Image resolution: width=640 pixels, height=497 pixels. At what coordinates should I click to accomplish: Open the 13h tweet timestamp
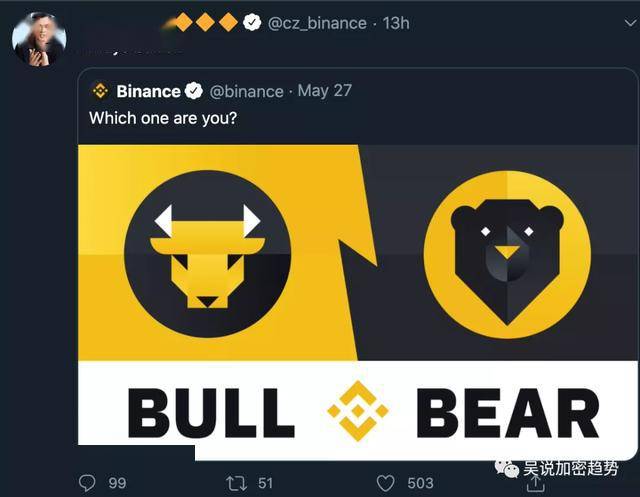tap(396, 23)
